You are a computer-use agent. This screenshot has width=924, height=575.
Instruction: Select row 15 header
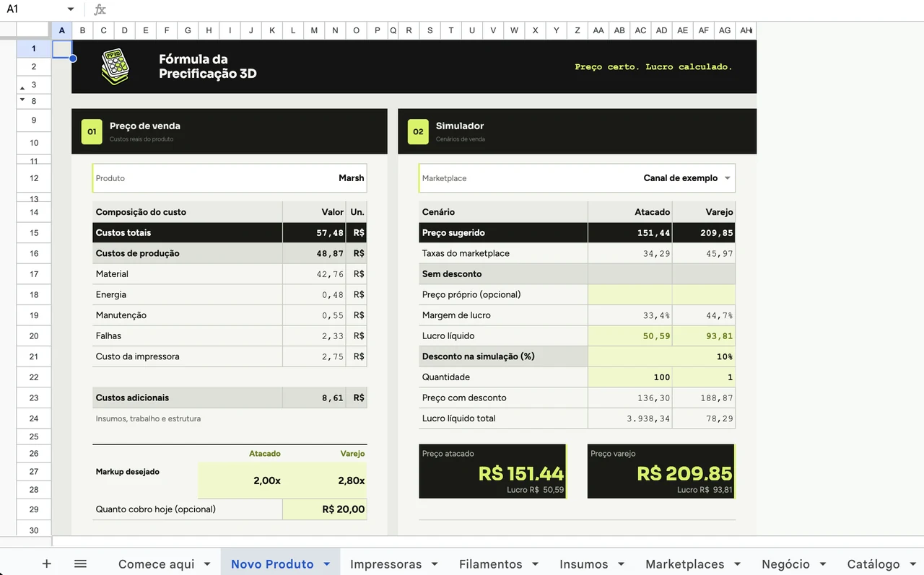coord(34,233)
